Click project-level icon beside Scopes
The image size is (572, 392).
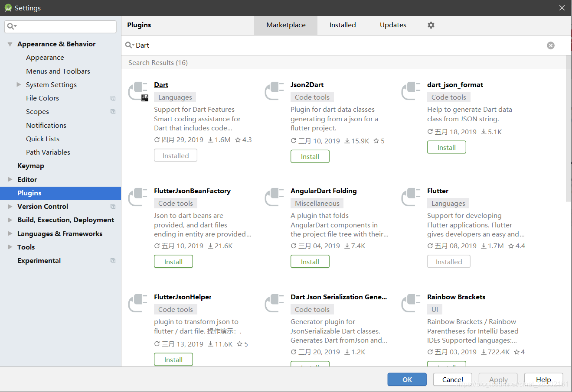113,112
